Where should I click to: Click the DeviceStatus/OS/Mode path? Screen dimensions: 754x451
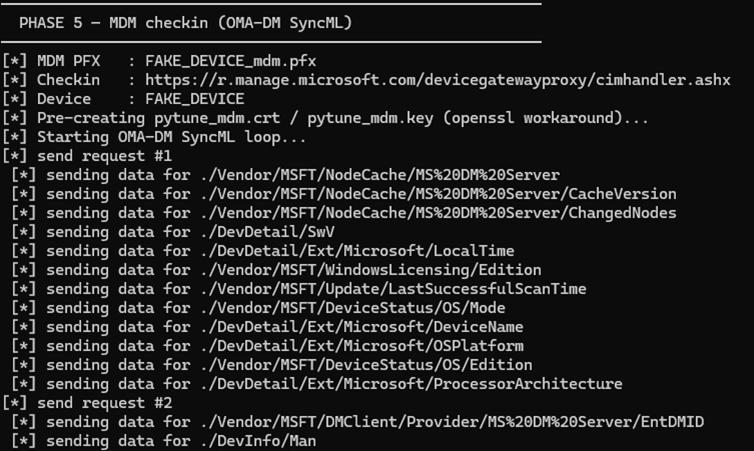tap(352, 308)
